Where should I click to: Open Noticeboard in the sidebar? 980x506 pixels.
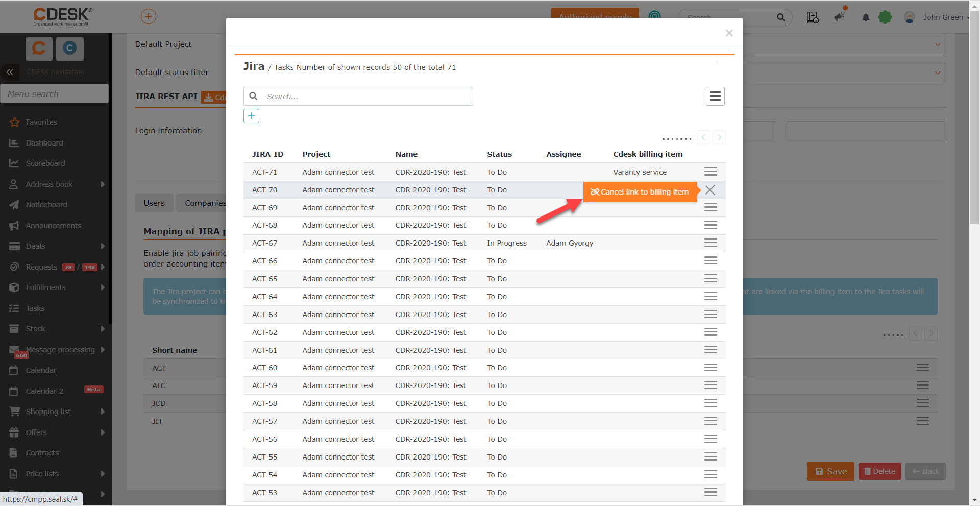pyautogui.click(x=46, y=205)
